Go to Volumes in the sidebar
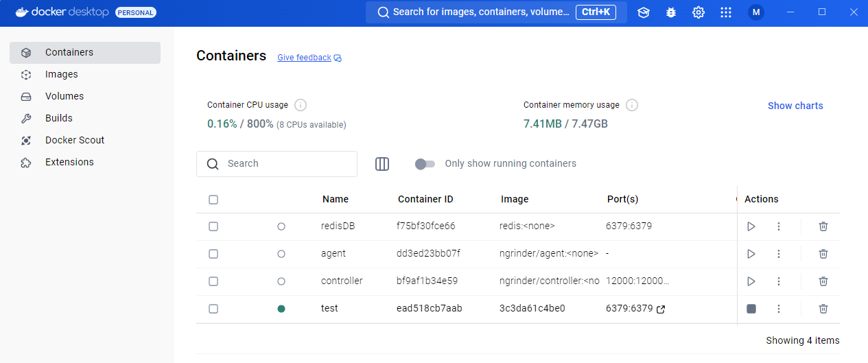Screen dimensions: 868x363 (x=85, y=97)
